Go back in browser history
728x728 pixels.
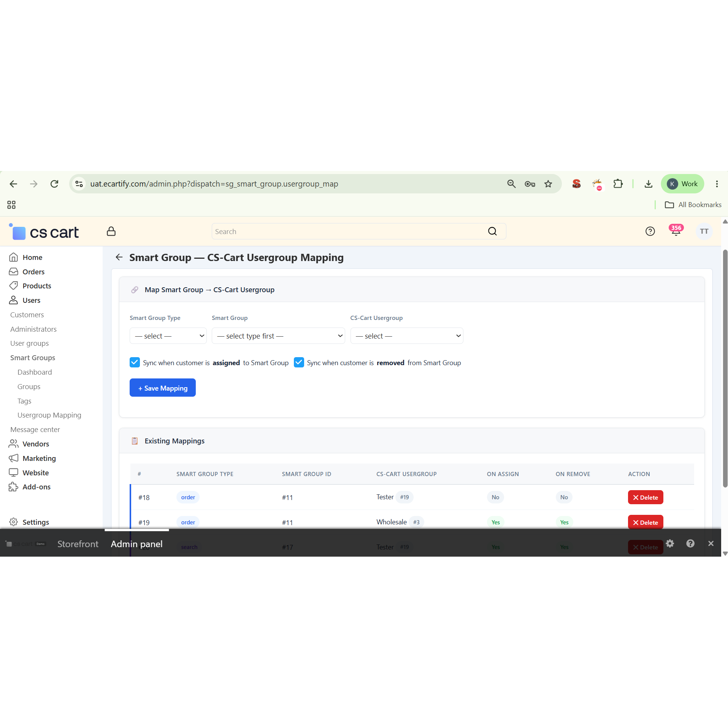[13, 184]
